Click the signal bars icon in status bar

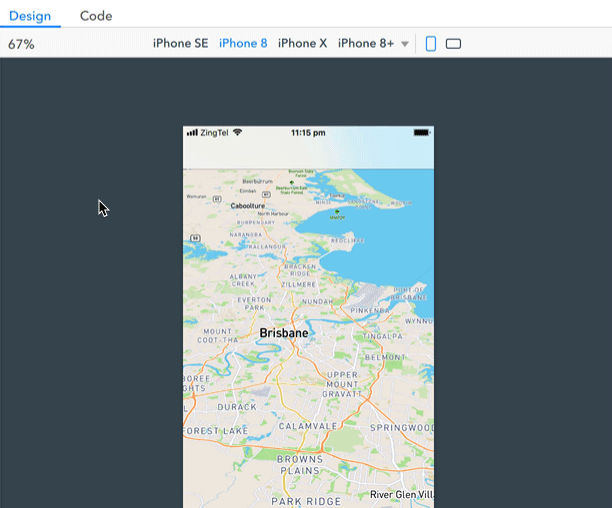pos(192,133)
